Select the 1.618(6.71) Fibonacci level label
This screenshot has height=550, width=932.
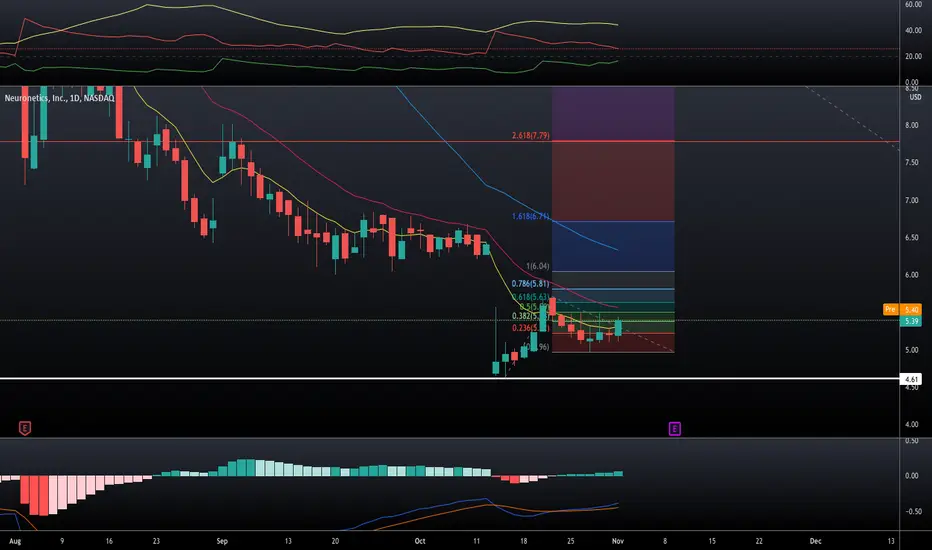point(530,216)
